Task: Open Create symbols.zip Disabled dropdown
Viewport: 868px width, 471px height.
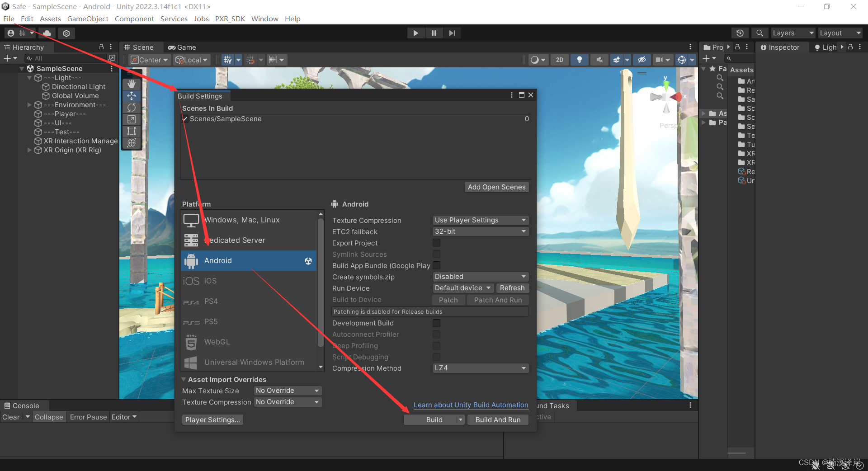Action: (x=481, y=277)
